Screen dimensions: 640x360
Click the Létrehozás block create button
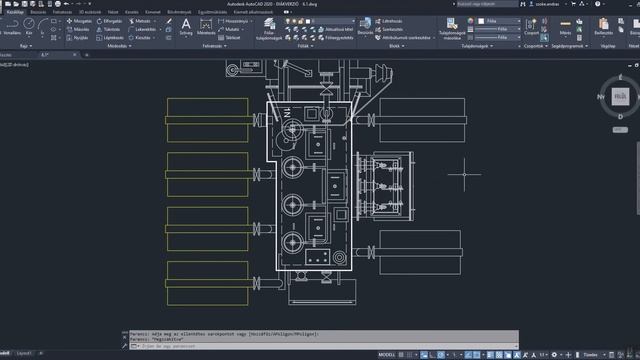coord(389,21)
